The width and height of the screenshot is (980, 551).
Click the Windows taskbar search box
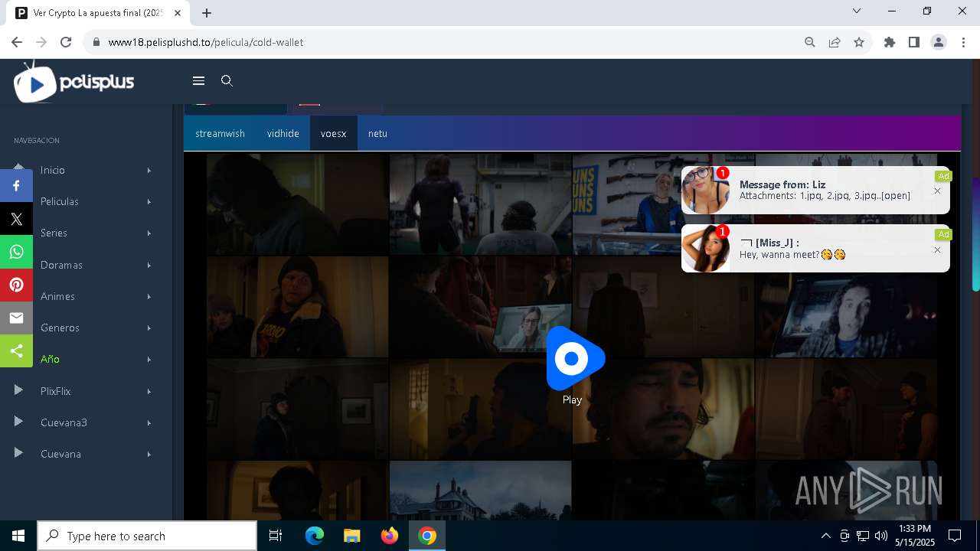coord(147,536)
